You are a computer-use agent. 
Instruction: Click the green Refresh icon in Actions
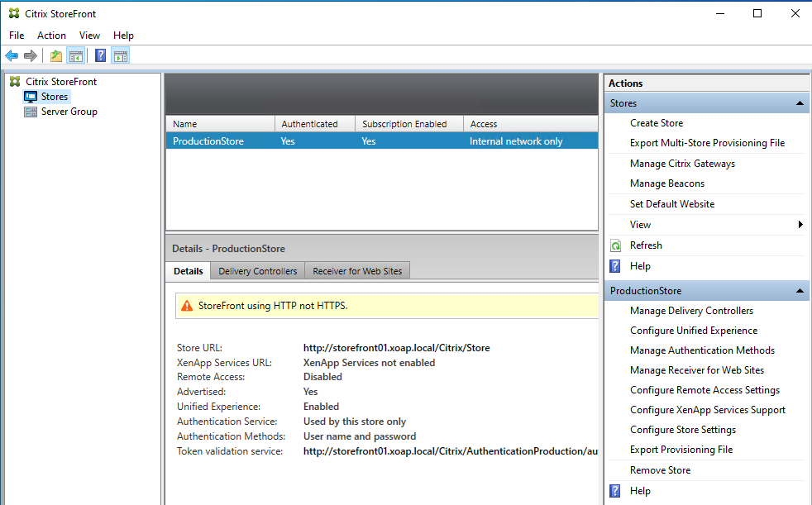[x=615, y=245]
